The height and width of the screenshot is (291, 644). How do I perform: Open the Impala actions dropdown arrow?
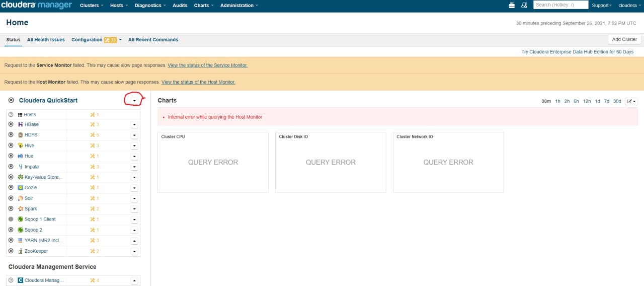pyautogui.click(x=134, y=167)
